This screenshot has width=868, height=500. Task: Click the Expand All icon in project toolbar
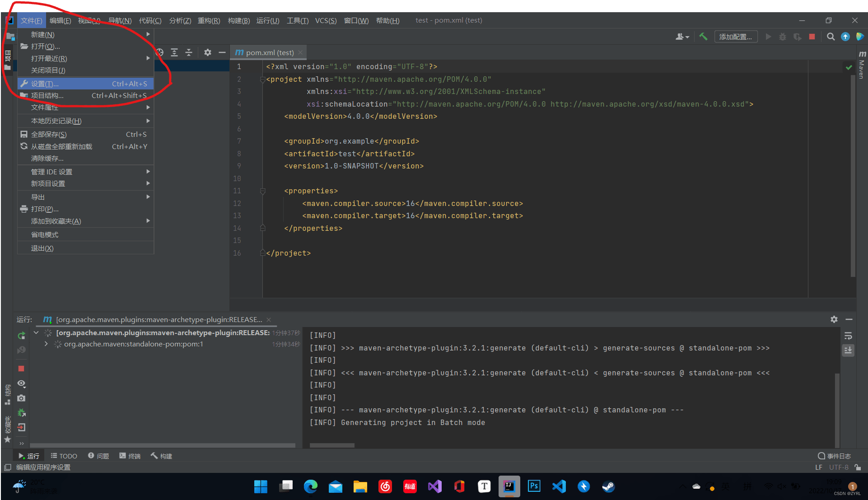[x=174, y=52]
